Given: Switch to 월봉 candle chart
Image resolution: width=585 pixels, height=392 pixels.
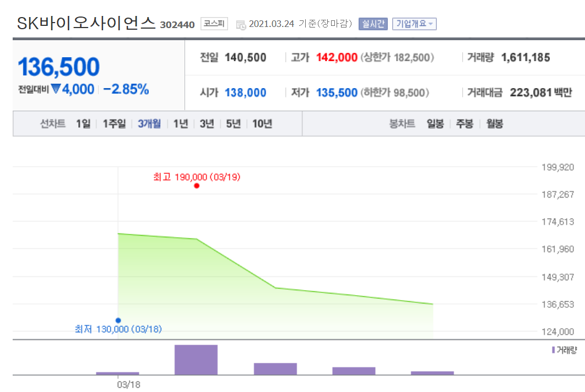Looking at the screenshot, I should [495, 123].
